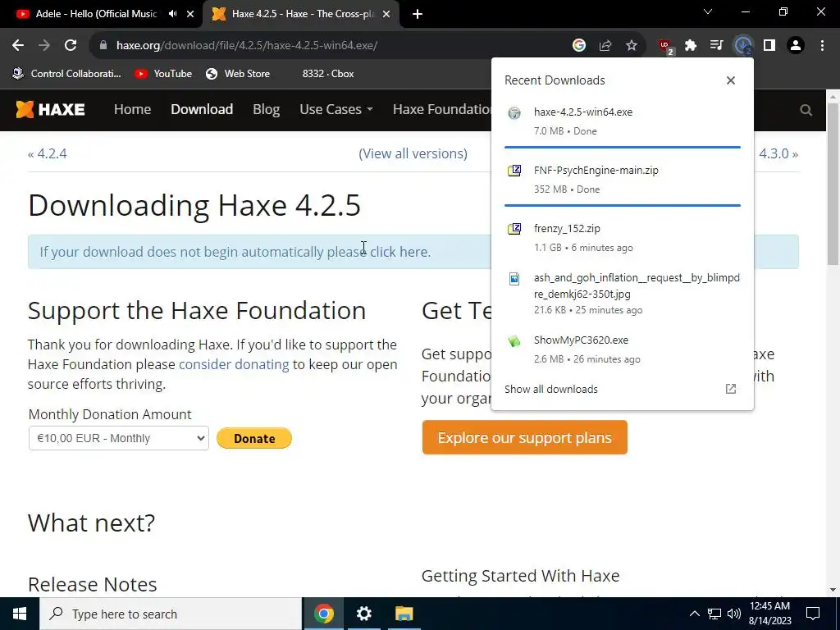This screenshot has height=630, width=840.
Task: Go to previous version 4.2.4 link
Action: pyautogui.click(x=47, y=153)
